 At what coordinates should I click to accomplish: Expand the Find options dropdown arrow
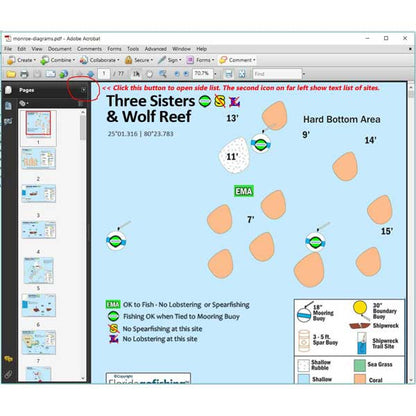pos(304,74)
